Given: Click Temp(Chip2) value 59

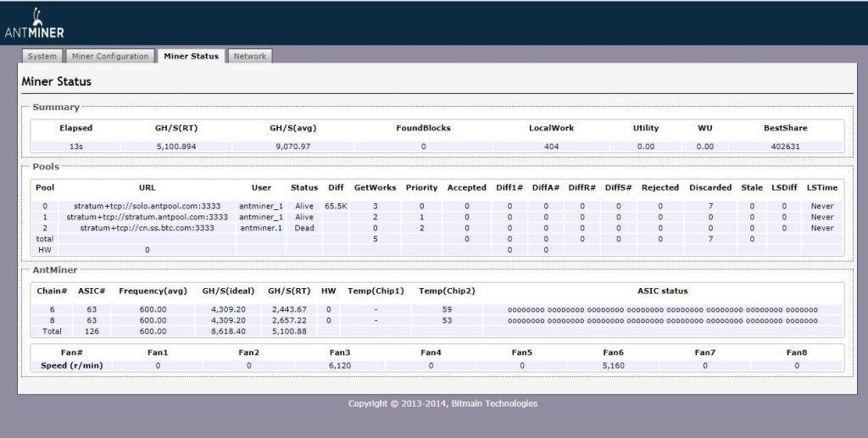Looking at the screenshot, I should (447, 310).
